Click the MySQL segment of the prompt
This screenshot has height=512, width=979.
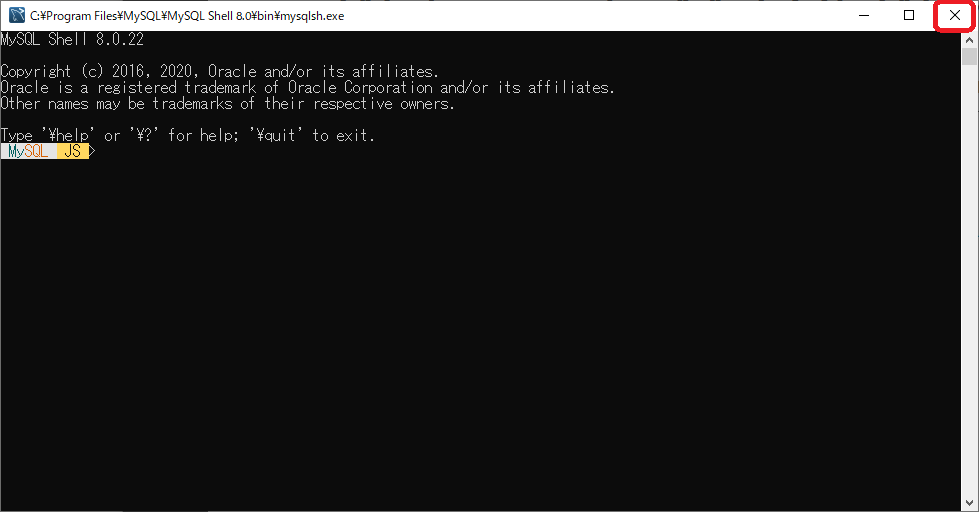(x=27, y=151)
